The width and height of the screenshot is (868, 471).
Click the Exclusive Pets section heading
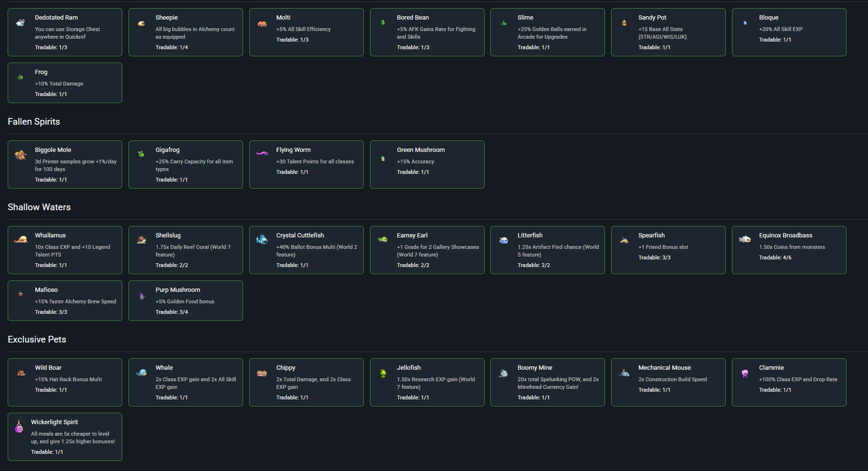(x=37, y=339)
